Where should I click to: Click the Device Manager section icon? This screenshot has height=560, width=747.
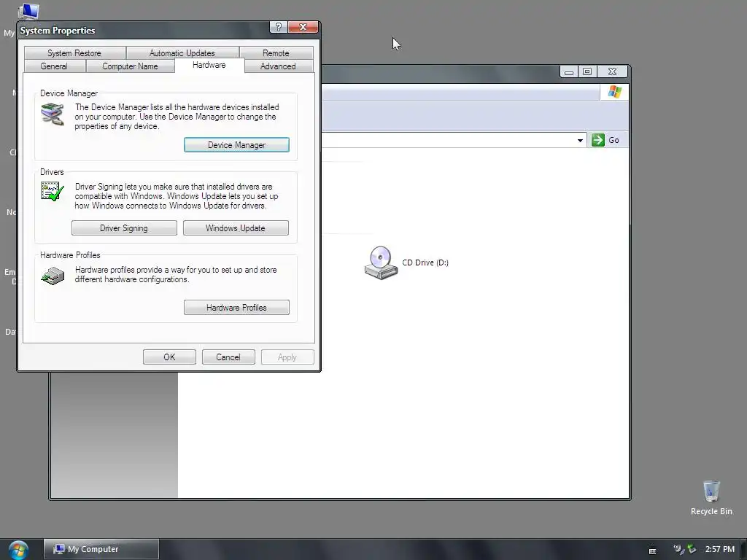(x=53, y=114)
